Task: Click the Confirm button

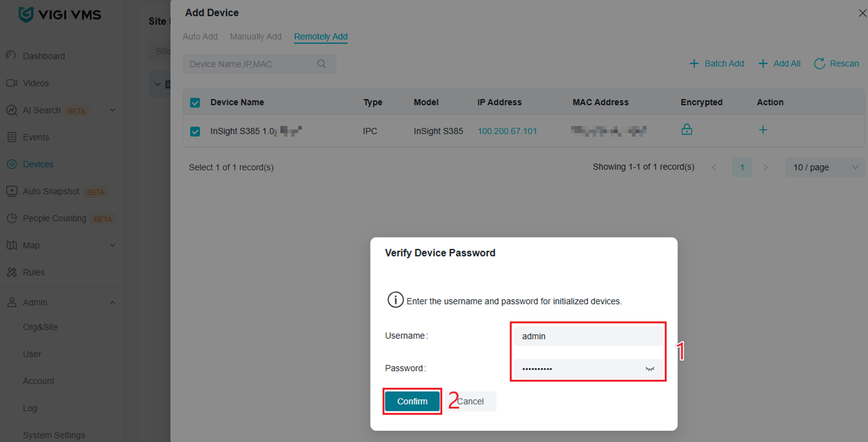Action: coord(412,401)
